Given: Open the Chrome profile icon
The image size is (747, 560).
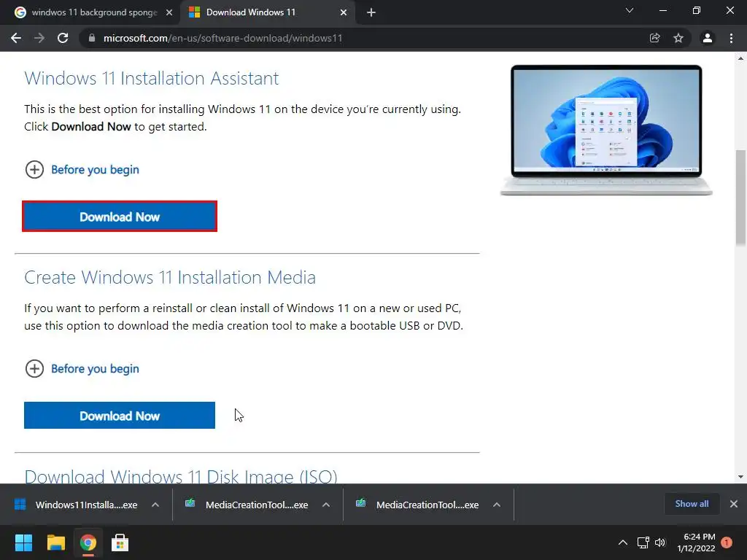Looking at the screenshot, I should point(708,38).
